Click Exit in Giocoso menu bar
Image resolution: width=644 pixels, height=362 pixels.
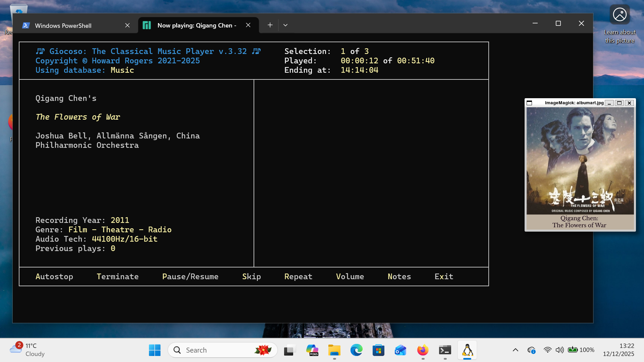(444, 277)
